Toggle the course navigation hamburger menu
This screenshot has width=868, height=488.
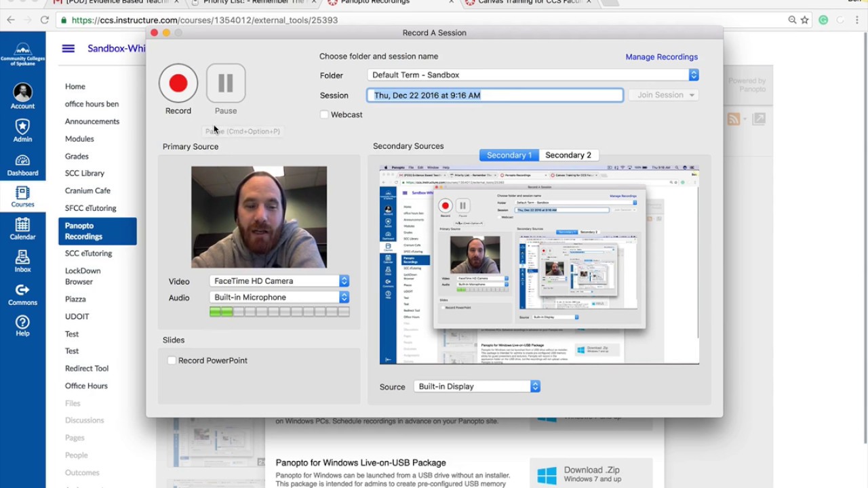click(x=68, y=48)
